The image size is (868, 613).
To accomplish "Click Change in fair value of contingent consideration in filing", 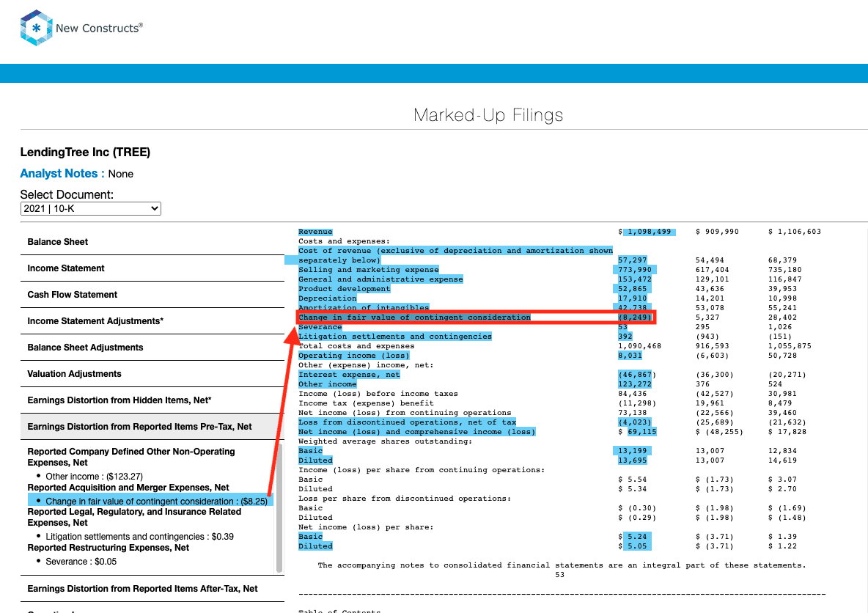I will tap(414, 317).
